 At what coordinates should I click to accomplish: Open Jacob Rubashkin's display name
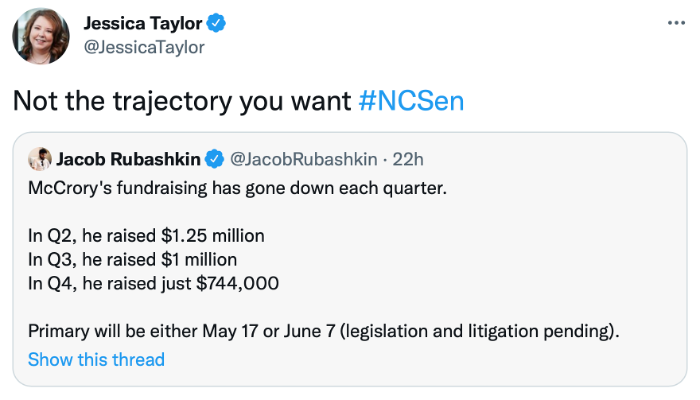click(x=129, y=159)
